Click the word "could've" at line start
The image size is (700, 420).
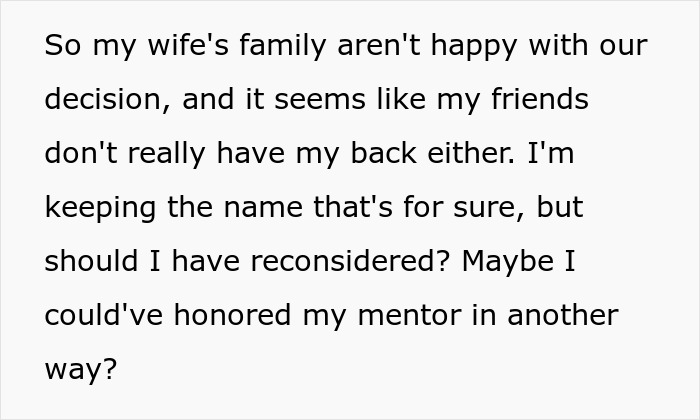coord(104,315)
